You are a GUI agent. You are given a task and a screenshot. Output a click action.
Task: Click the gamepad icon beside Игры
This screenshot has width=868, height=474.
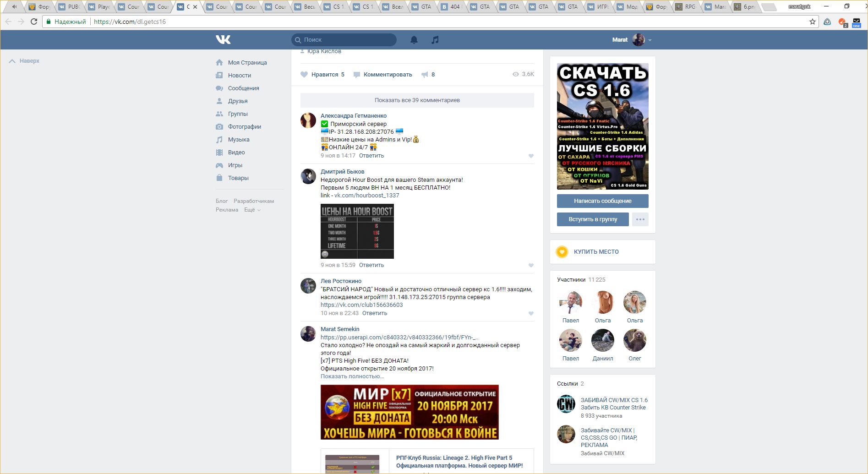click(x=219, y=165)
